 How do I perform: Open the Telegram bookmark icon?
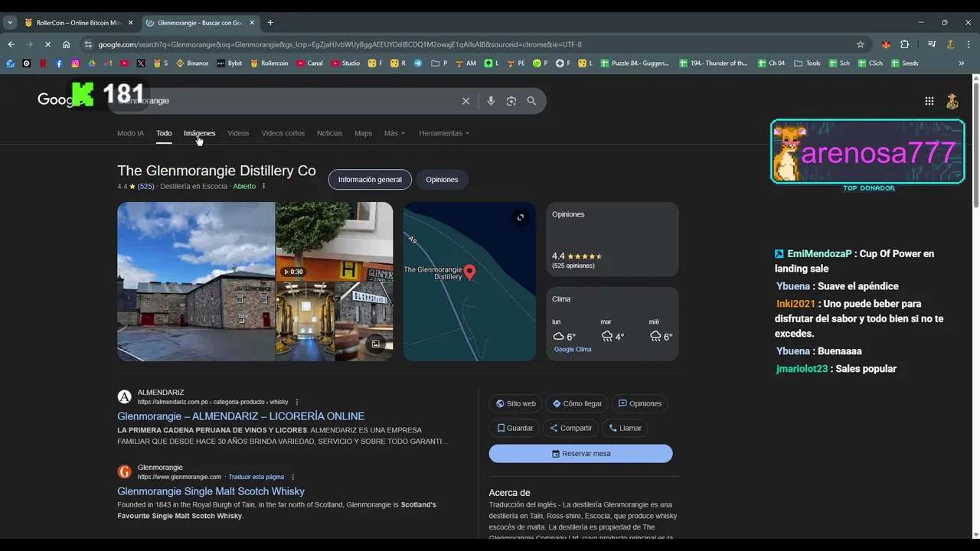tap(418, 64)
